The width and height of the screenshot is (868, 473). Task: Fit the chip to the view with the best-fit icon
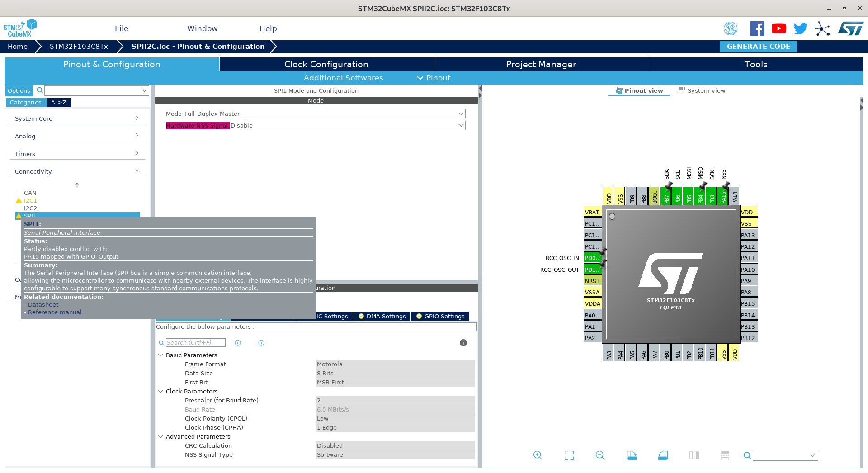(x=569, y=455)
